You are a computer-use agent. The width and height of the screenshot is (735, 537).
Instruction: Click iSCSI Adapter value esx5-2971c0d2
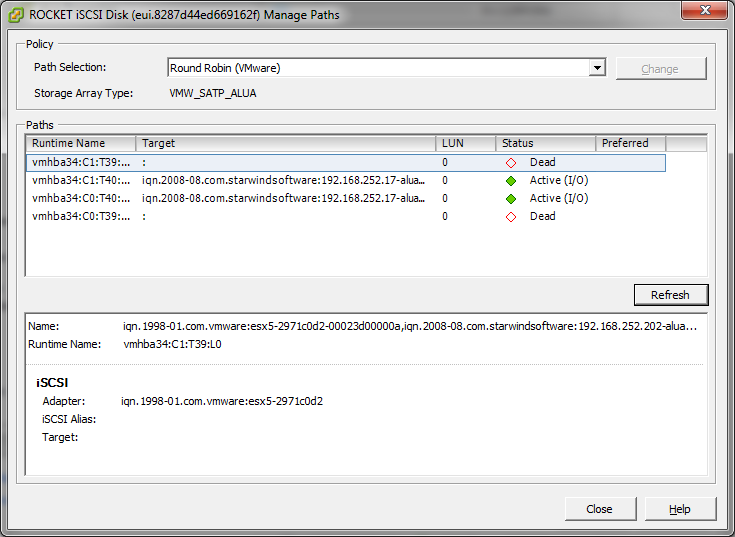pyautogui.click(x=222, y=402)
